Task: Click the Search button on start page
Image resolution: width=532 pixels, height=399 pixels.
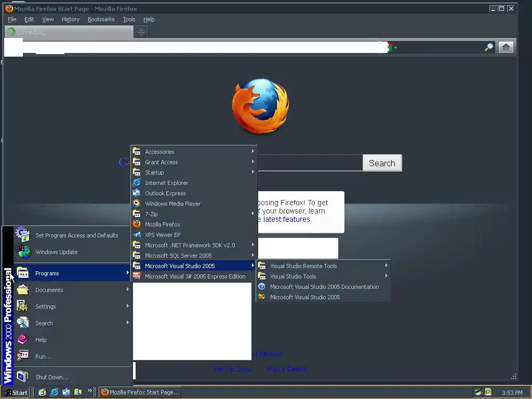Action: [382, 163]
